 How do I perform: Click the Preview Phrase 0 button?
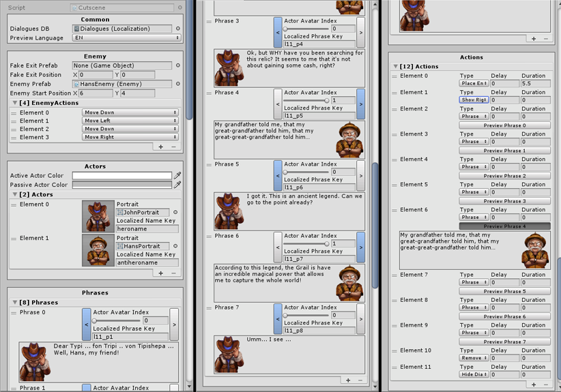click(504, 125)
